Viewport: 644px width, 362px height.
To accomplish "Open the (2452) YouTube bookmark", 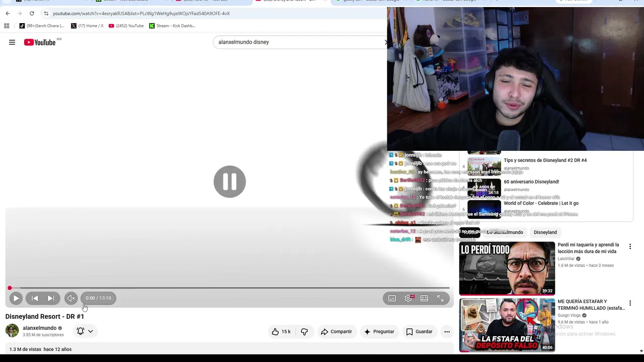I will tap(126, 26).
